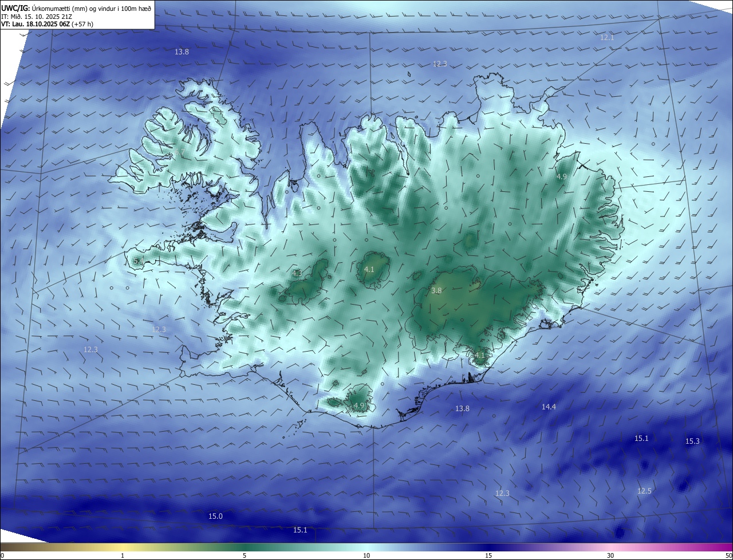The width and height of the screenshot is (733, 560).
Task: Click the 12.3 value in the sea south of Iceland
Action: coord(502,494)
